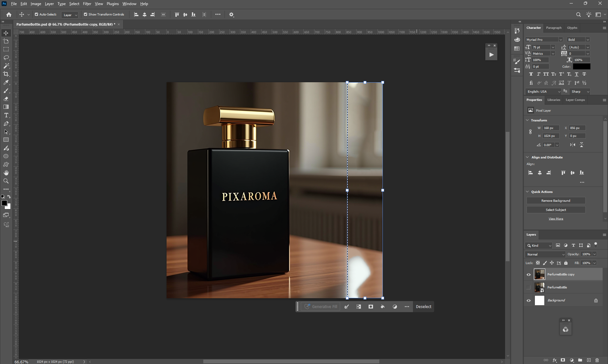Open the Normal blend mode dropdown
The image size is (608, 364).
(x=545, y=254)
